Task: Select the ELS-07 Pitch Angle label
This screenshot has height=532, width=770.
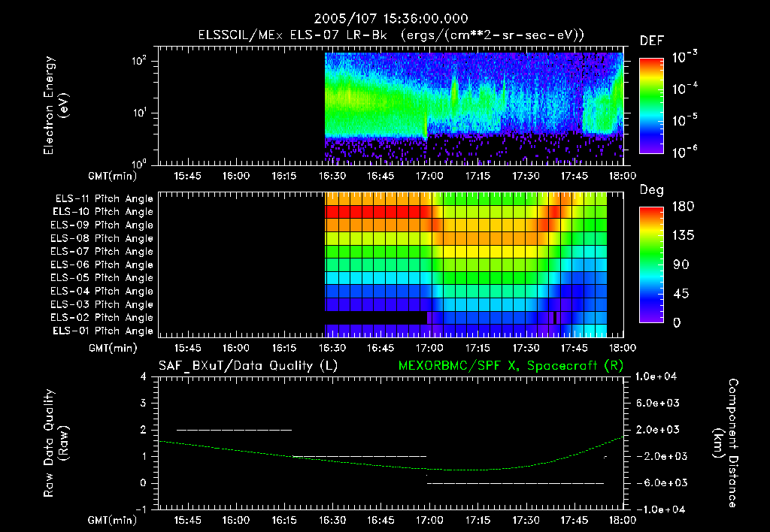Action: [x=102, y=251]
